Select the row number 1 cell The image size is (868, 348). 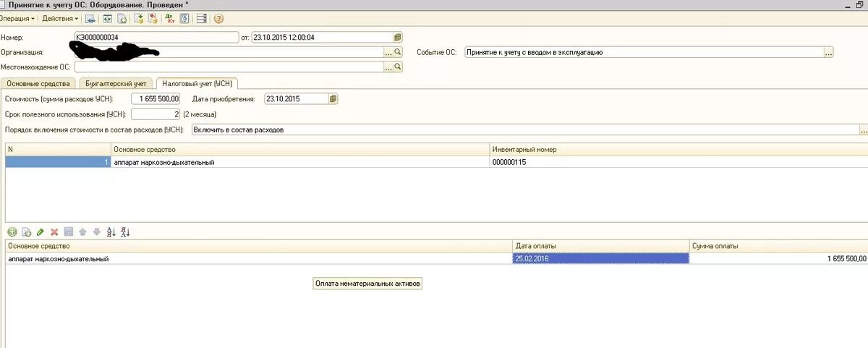coord(58,162)
